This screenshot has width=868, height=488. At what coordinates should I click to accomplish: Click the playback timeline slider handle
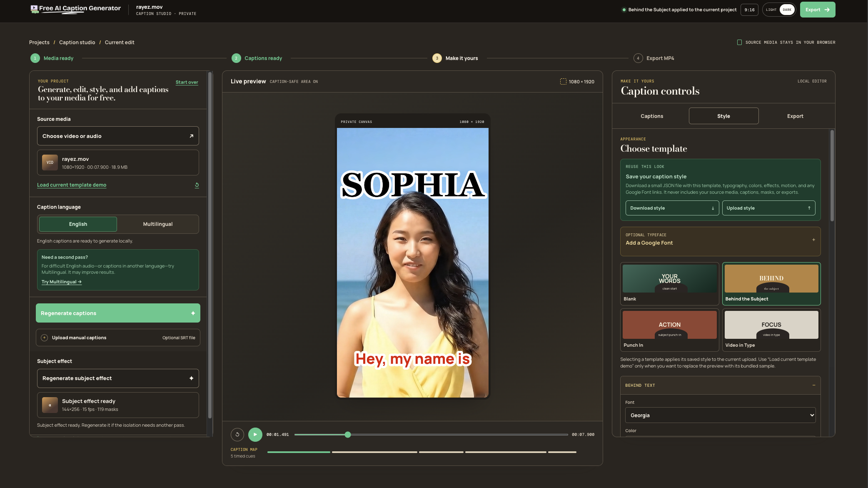coord(348,435)
